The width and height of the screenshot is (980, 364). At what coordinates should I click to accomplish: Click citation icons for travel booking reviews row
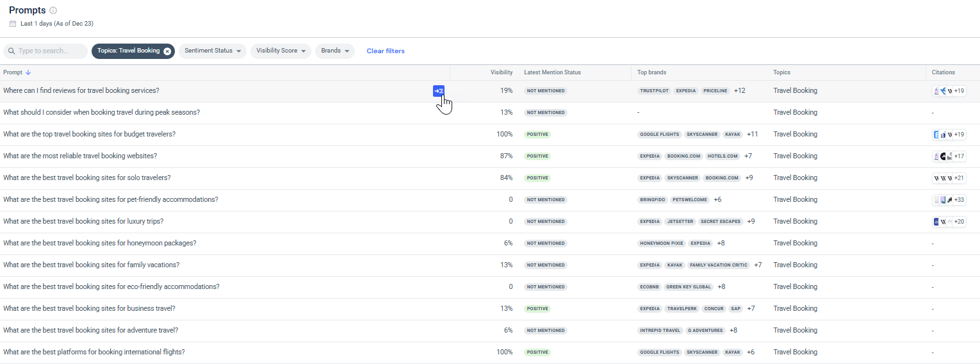(x=949, y=91)
